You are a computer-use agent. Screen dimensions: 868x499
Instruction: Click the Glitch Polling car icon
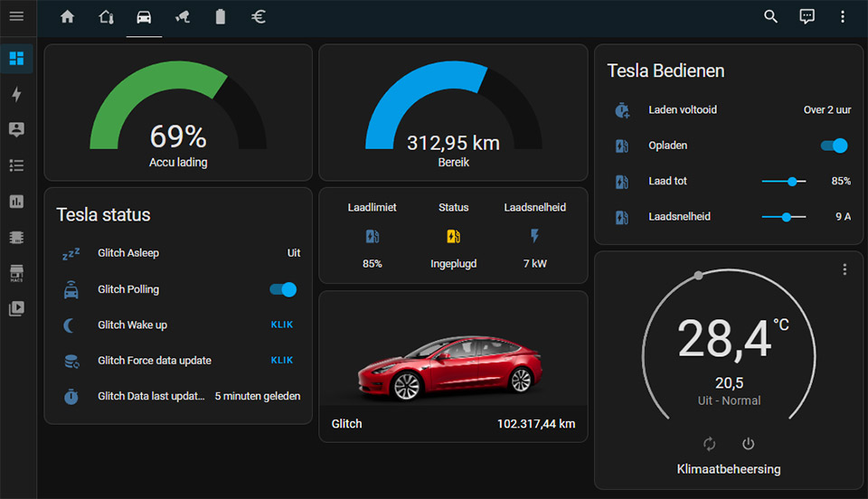pyautogui.click(x=71, y=289)
